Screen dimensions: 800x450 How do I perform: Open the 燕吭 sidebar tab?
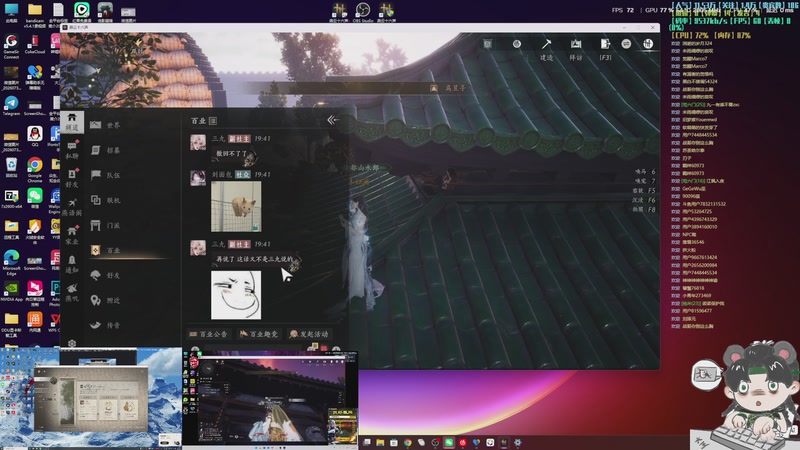72,292
